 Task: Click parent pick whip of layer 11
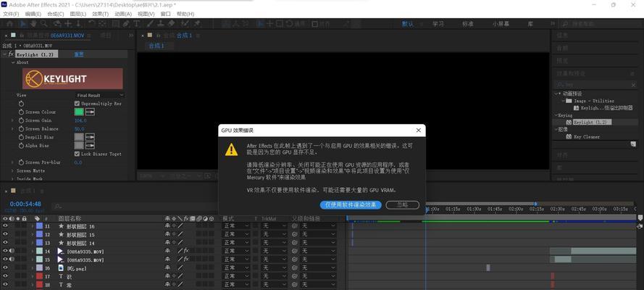pos(295,226)
